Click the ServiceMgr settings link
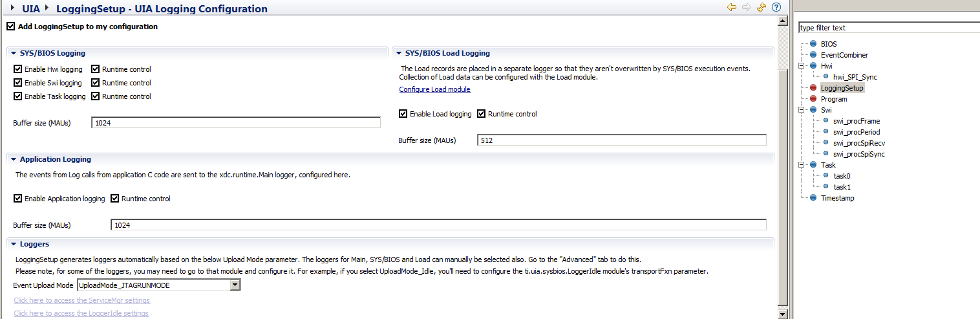This screenshot has width=980, height=319. click(81, 300)
